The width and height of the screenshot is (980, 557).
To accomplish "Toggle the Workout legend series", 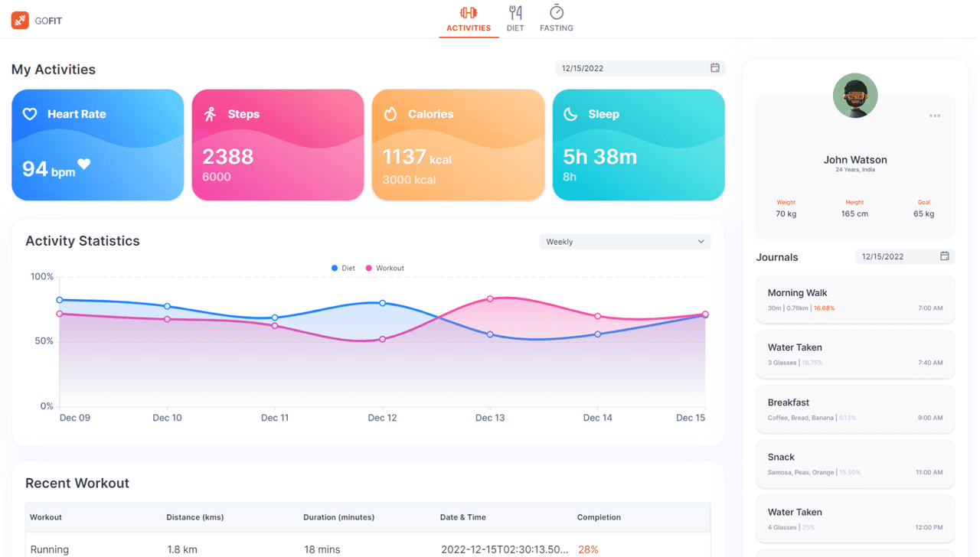I will pyautogui.click(x=385, y=269).
